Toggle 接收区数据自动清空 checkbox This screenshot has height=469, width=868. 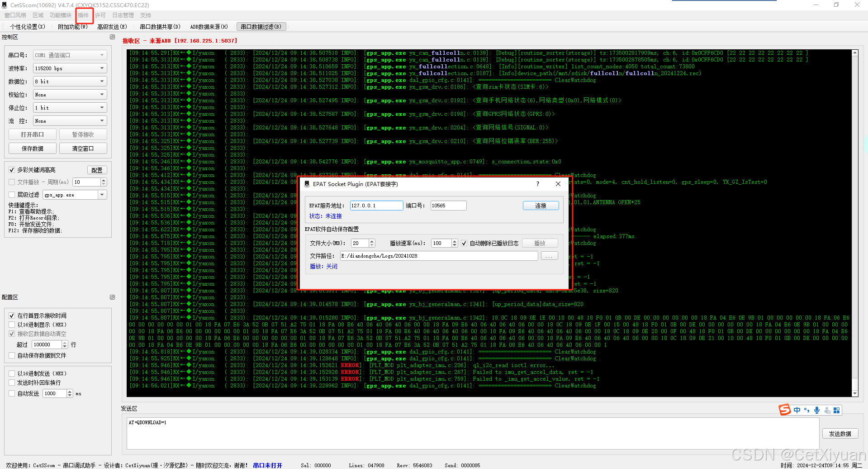(x=12, y=334)
